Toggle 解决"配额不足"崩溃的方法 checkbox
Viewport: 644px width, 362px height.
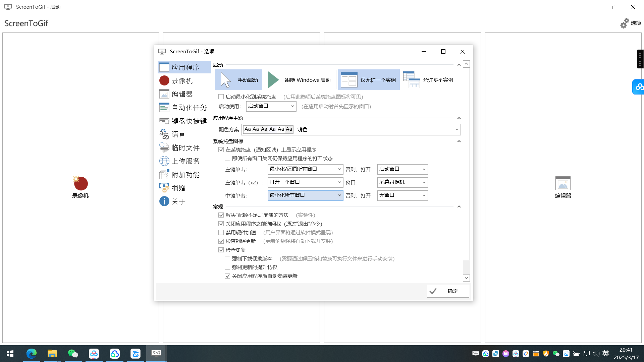tap(221, 215)
